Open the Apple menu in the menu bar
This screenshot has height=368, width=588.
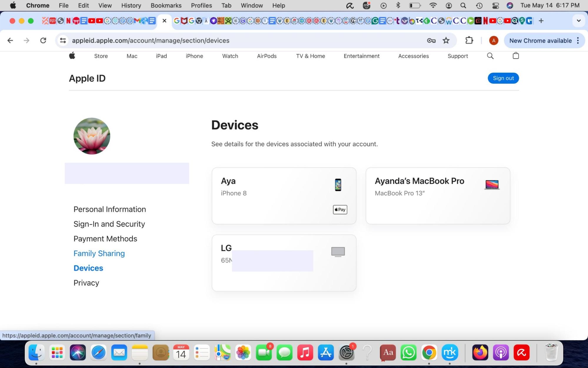pyautogui.click(x=13, y=5)
